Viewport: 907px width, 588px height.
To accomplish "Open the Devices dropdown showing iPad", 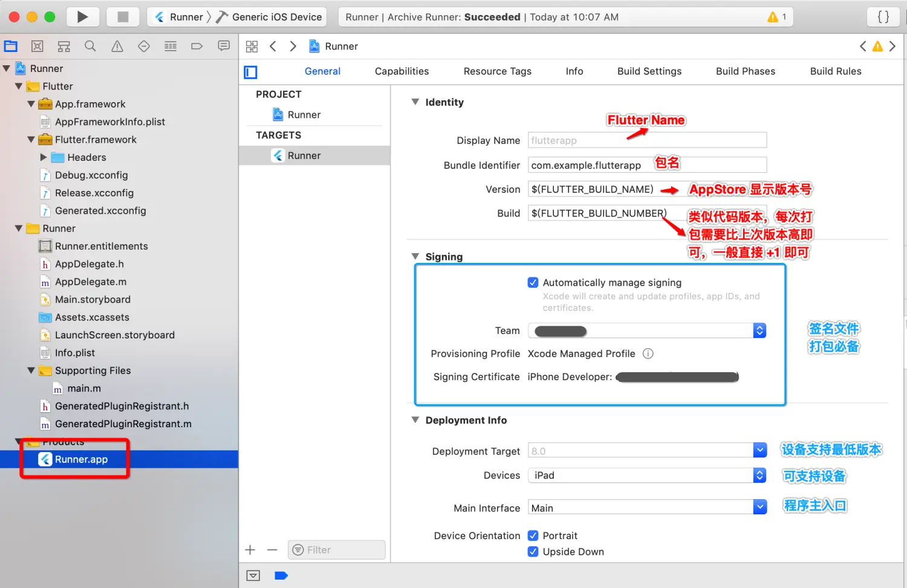I will pyautogui.click(x=647, y=476).
